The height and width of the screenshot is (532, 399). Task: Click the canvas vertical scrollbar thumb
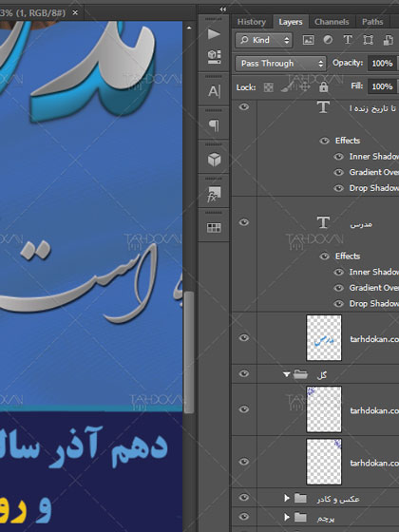[189, 351]
